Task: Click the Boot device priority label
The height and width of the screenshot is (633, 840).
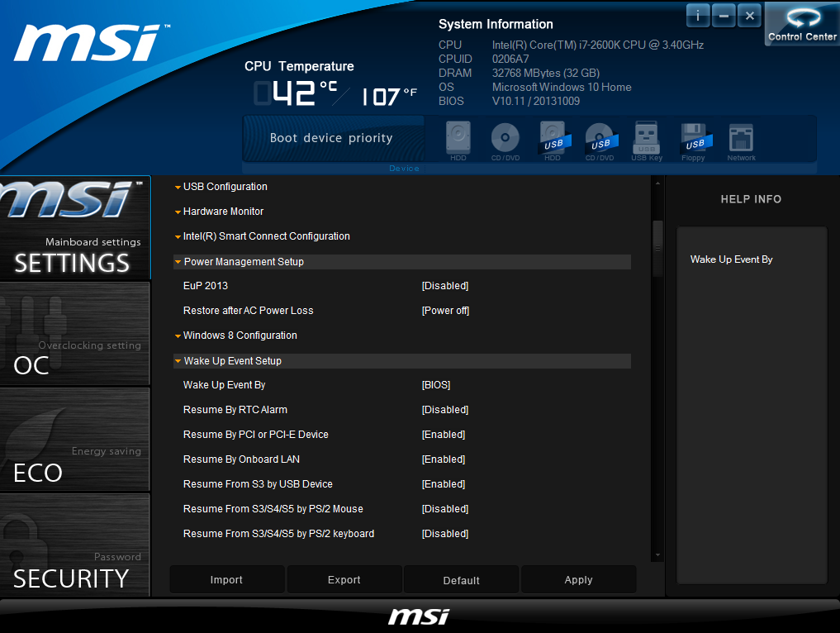Action: click(331, 138)
